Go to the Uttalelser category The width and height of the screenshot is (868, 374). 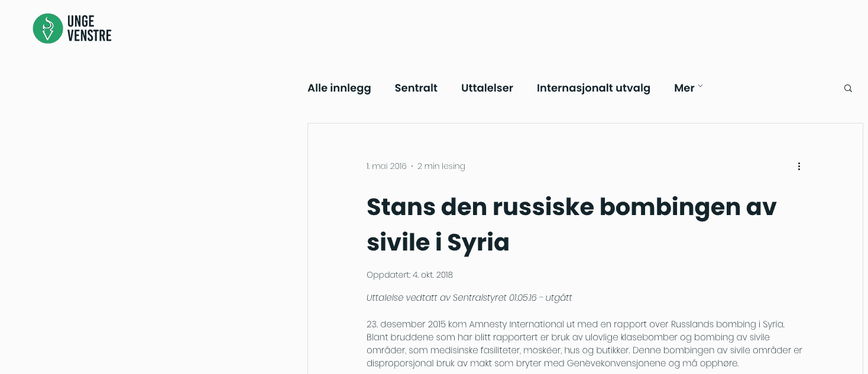pos(487,88)
